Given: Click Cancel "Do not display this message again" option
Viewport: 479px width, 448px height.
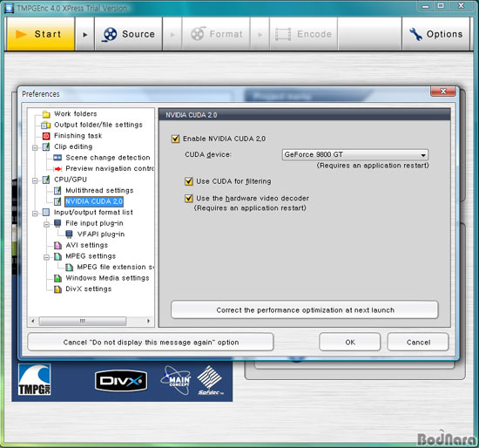Looking at the screenshot, I should [151, 343].
